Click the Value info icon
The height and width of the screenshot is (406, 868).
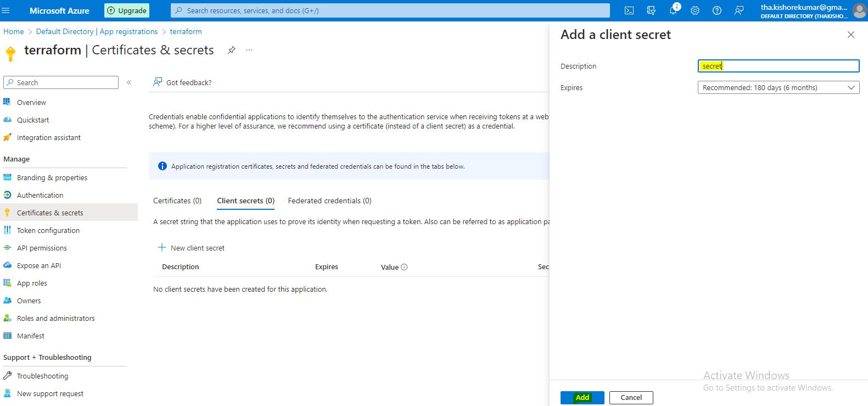404,267
